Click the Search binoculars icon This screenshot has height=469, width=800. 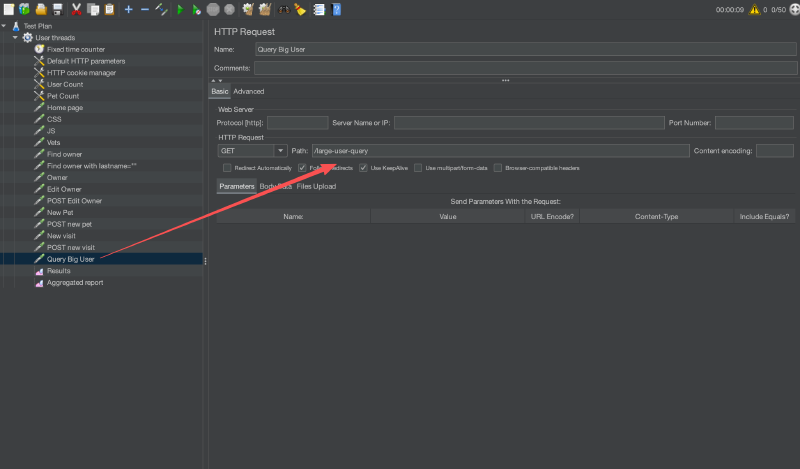click(283, 9)
